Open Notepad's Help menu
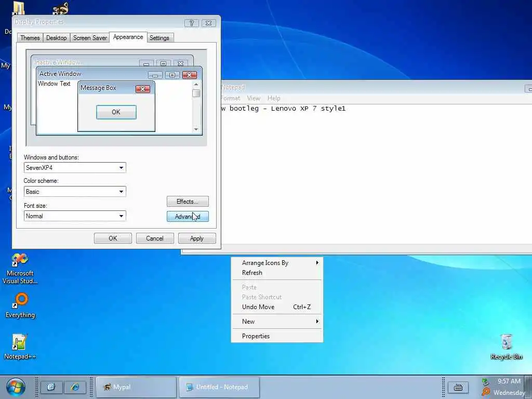This screenshot has height=399, width=532. [x=274, y=98]
